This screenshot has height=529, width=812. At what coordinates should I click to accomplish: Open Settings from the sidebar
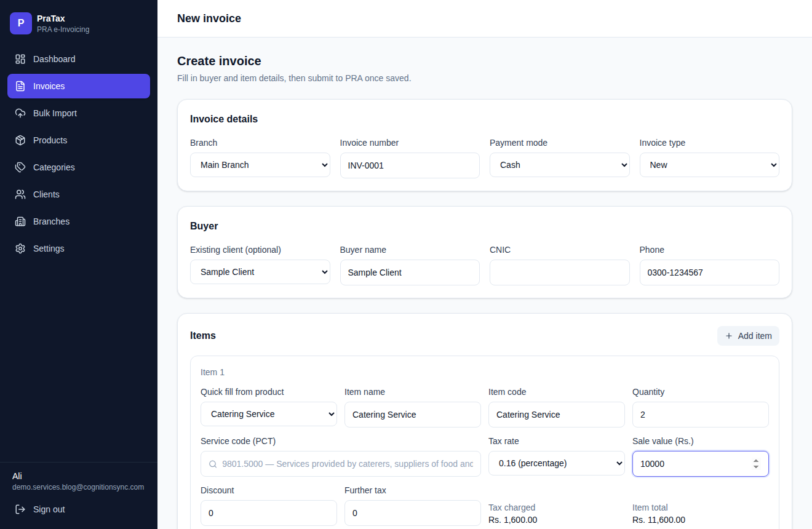click(79, 249)
